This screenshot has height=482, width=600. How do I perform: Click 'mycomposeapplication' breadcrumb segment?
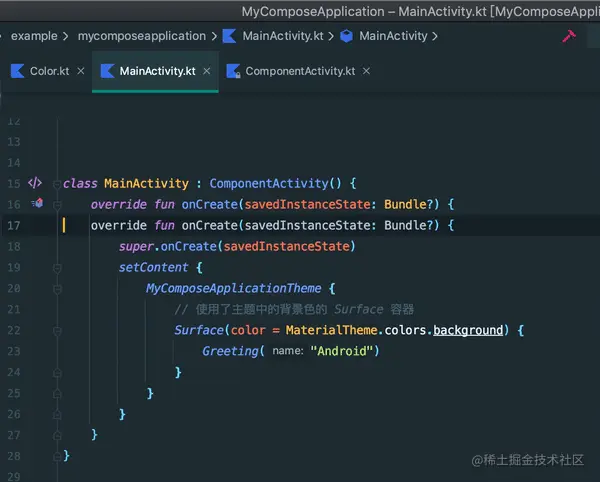(x=142, y=36)
